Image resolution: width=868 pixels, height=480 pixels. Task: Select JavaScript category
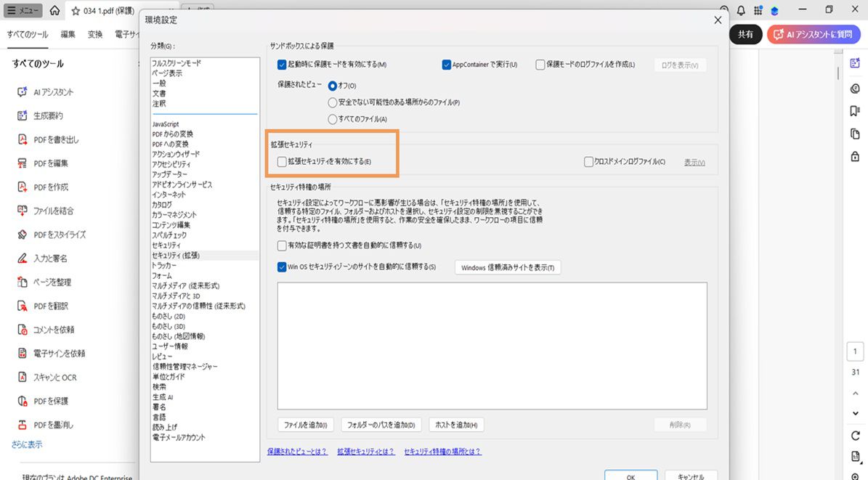(x=166, y=124)
